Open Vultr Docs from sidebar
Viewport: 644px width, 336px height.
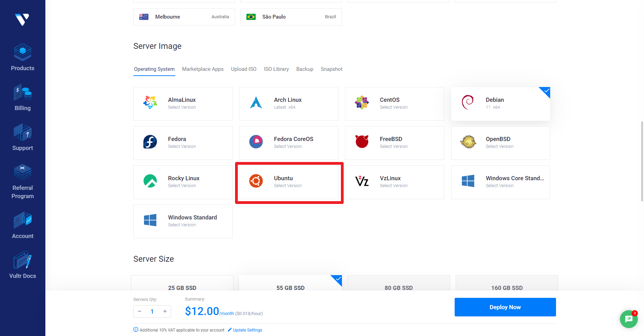(23, 265)
